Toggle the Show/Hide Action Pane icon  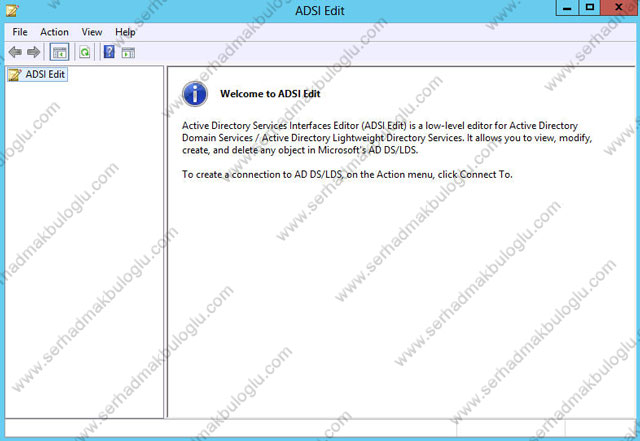click(x=128, y=53)
